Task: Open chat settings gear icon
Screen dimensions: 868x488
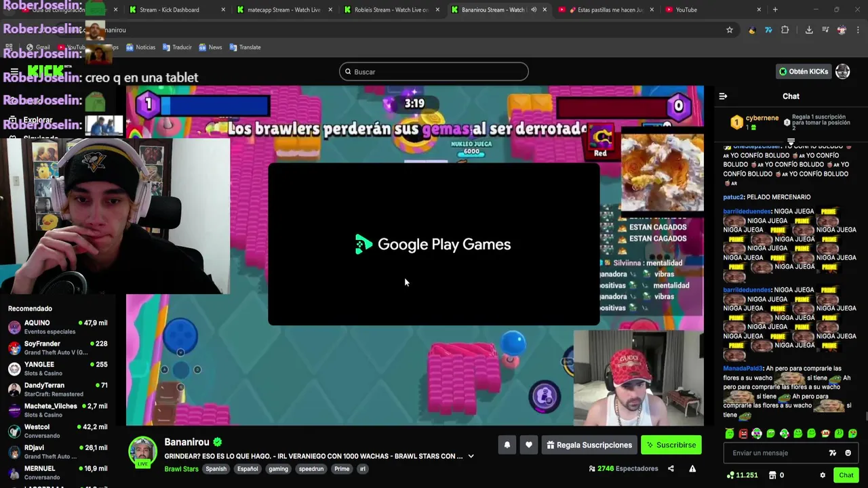Action: [823, 475]
